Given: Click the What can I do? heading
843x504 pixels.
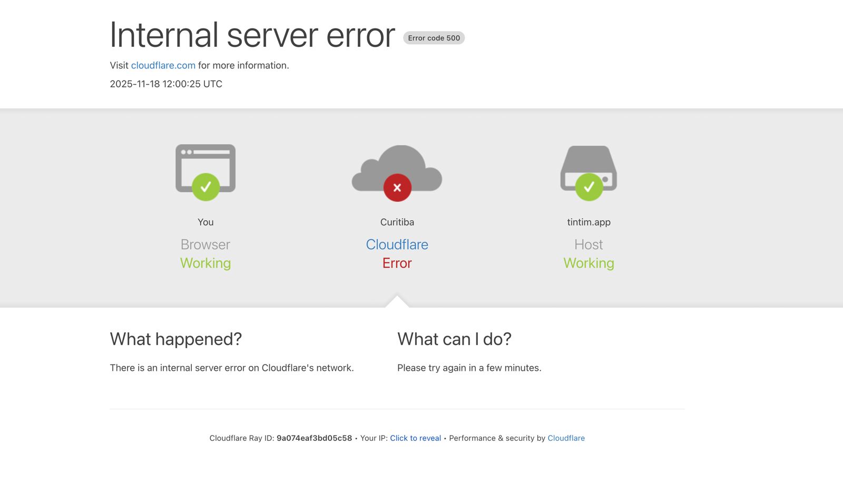Looking at the screenshot, I should [454, 339].
